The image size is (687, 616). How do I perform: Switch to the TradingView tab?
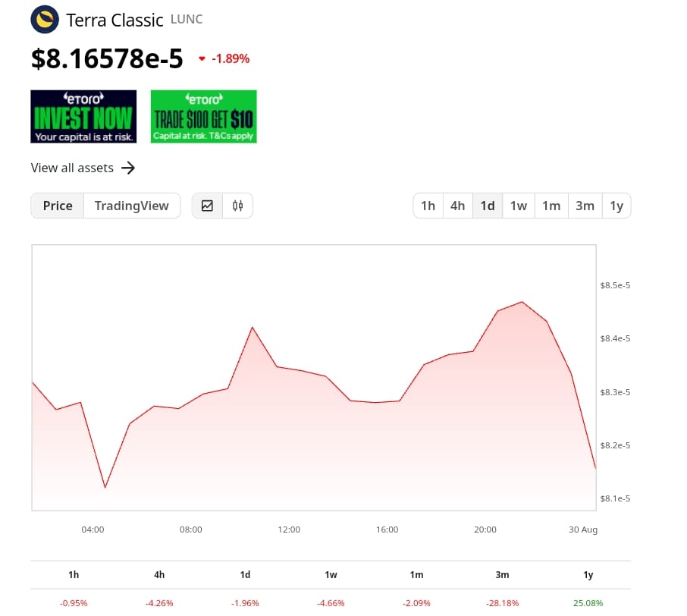tap(132, 205)
